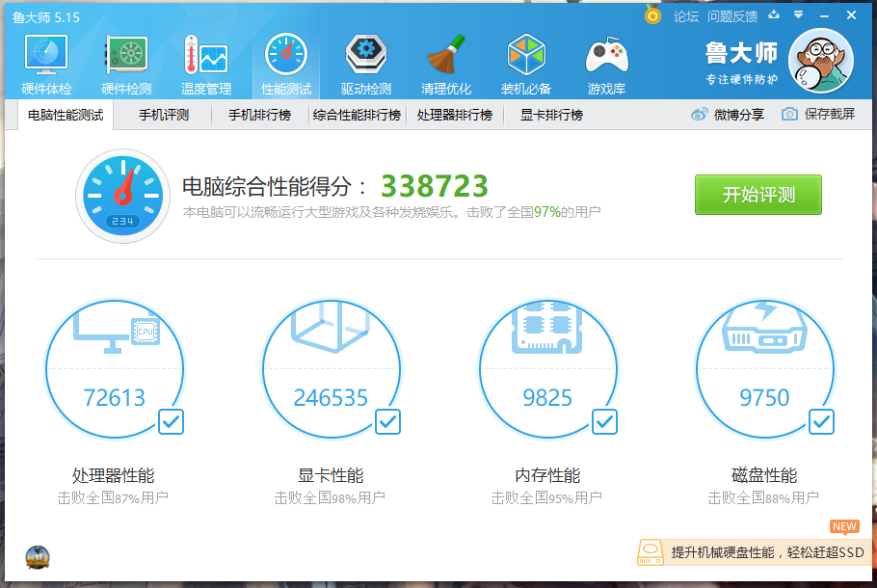Click the memory chip circle icon

[547, 328]
